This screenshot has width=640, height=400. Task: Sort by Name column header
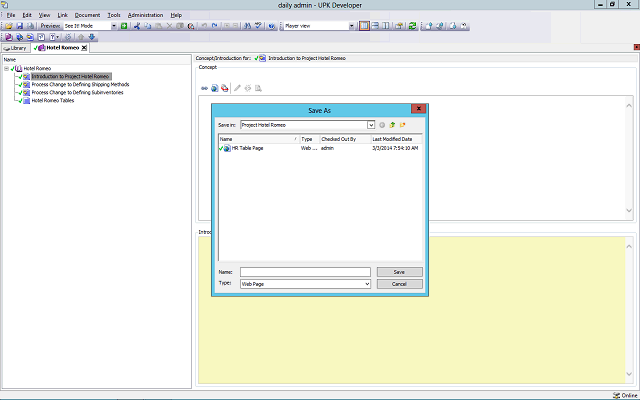click(259, 139)
